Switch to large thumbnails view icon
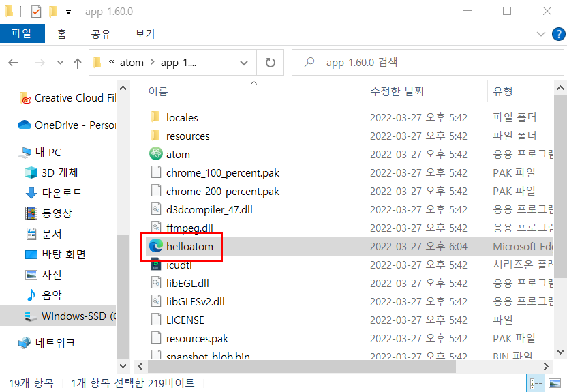The height and width of the screenshot is (392, 567). (555, 383)
